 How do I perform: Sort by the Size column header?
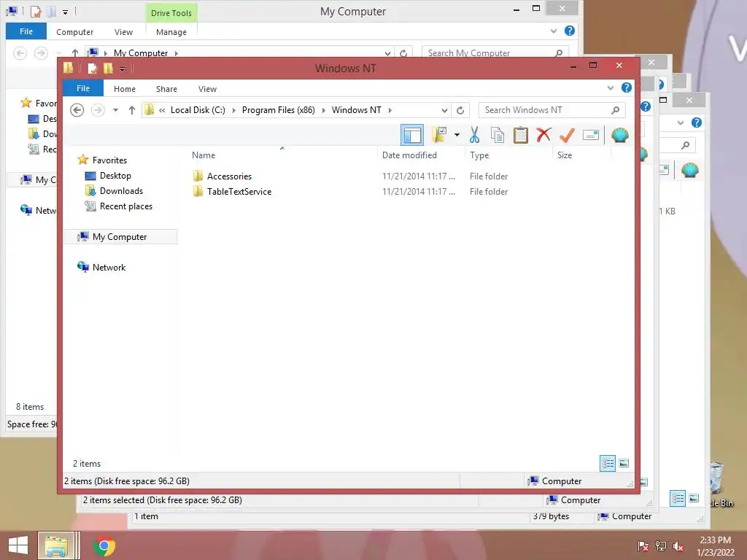[565, 155]
